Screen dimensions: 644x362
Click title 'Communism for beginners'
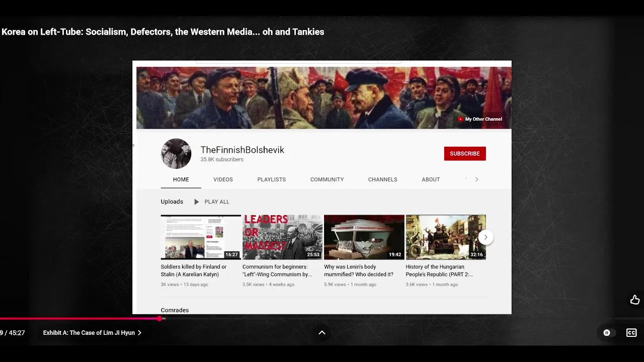pyautogui.click(x=277, y=270)
